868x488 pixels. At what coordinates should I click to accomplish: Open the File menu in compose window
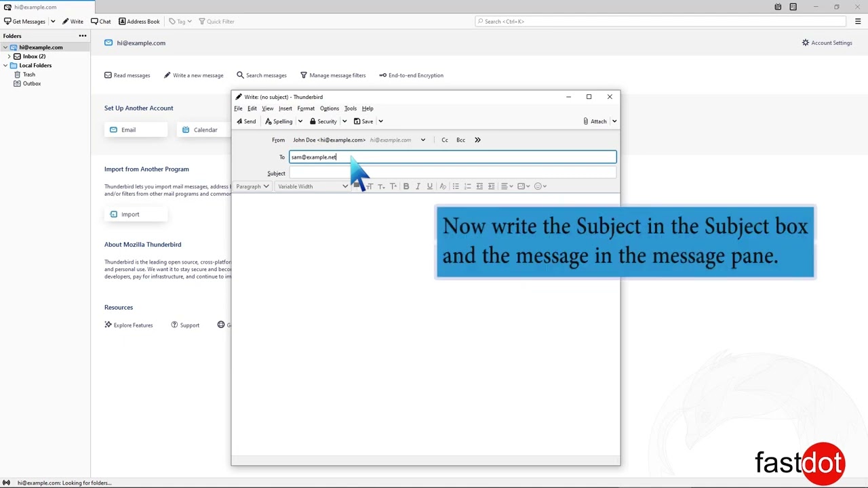238,108
